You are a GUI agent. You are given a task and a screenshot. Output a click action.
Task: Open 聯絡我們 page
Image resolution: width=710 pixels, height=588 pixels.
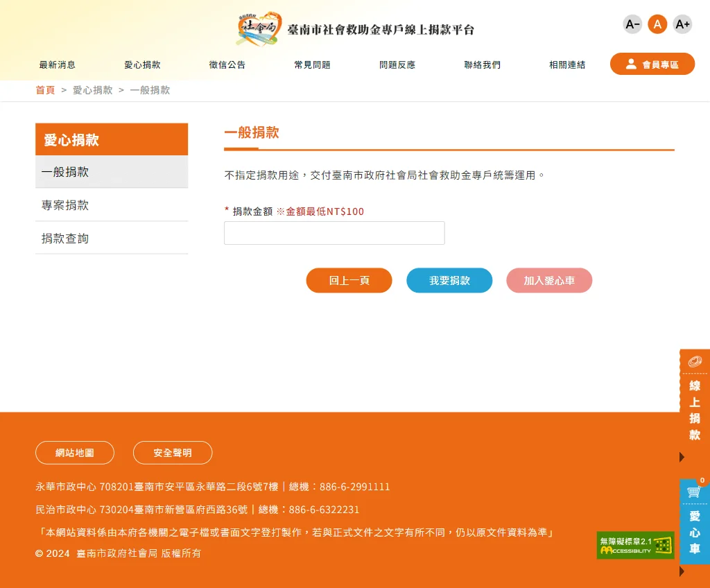pyautogui.click(x=483, y=64)
